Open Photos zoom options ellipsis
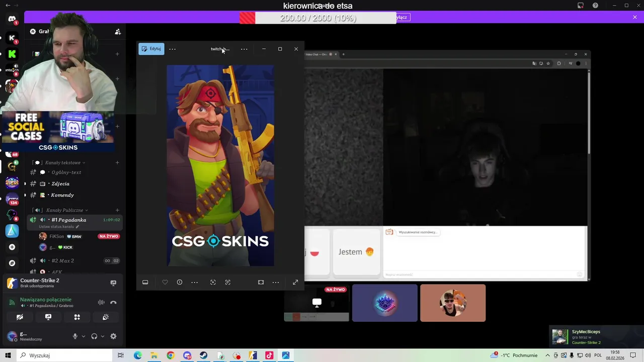 [276, 283]
